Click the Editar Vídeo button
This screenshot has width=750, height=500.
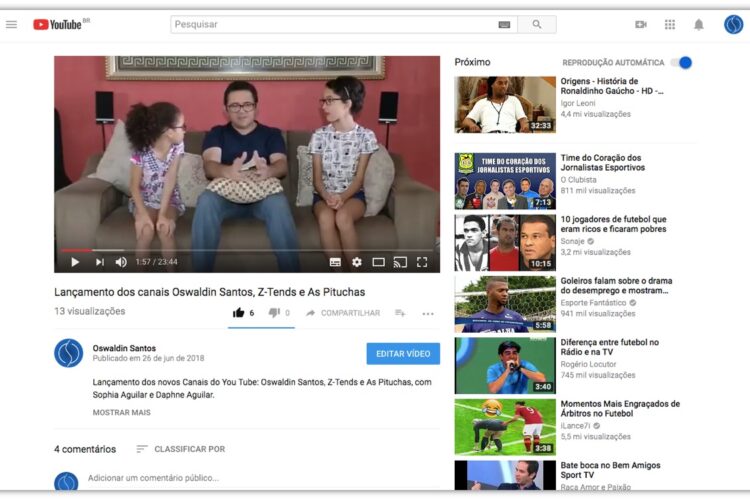coord(403,353)
